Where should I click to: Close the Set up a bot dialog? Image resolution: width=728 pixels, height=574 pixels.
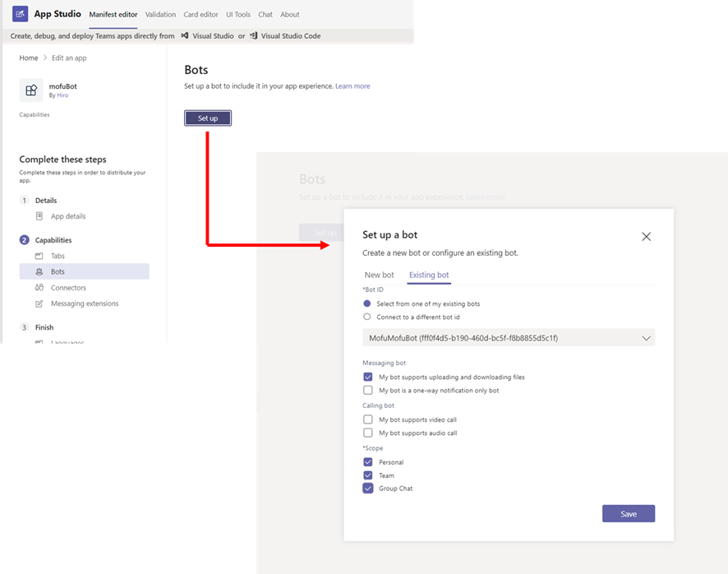[x=646, y=237]
